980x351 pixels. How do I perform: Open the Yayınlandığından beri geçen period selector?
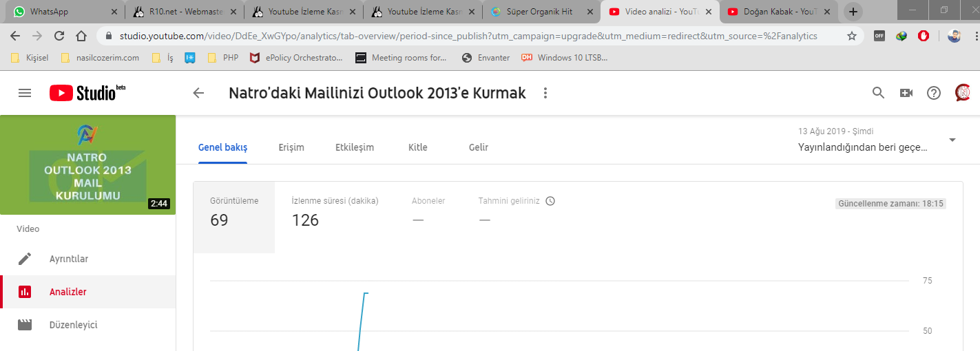pos(876,140)
